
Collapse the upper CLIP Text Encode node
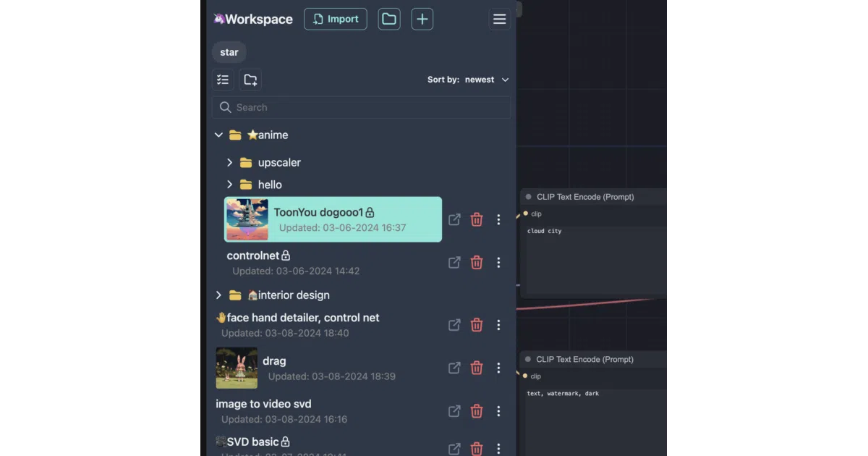tap(529, 197)
